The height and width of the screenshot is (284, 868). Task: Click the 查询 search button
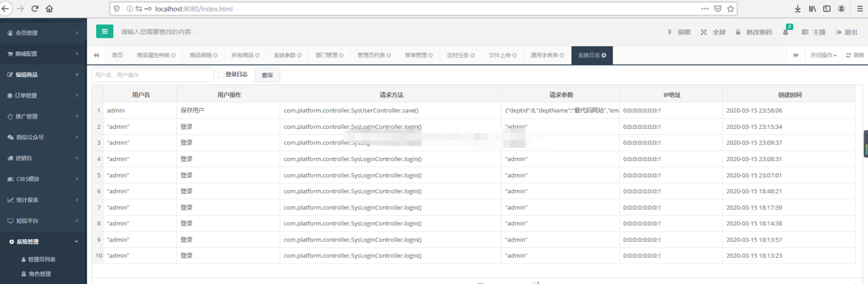tap(267, 75)
